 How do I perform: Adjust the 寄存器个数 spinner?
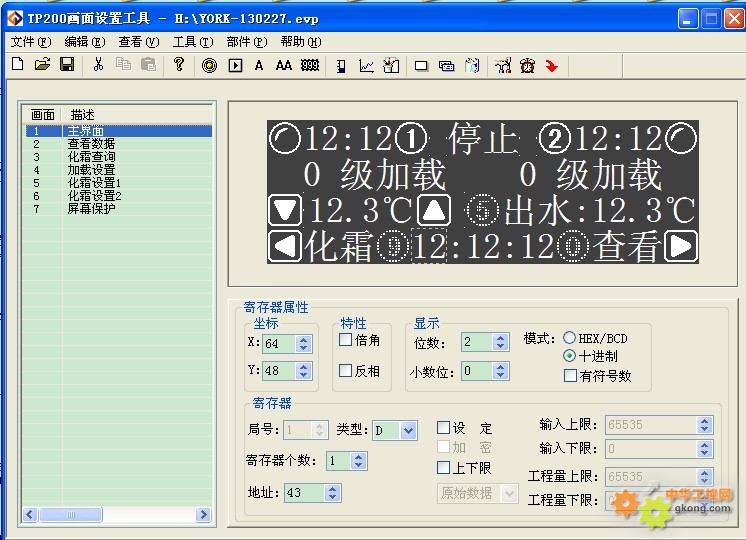click(358, 461)
